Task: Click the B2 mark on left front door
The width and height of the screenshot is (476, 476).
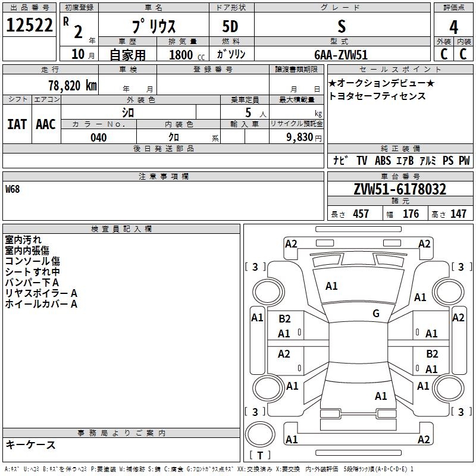Action: (x=285, y=318)
